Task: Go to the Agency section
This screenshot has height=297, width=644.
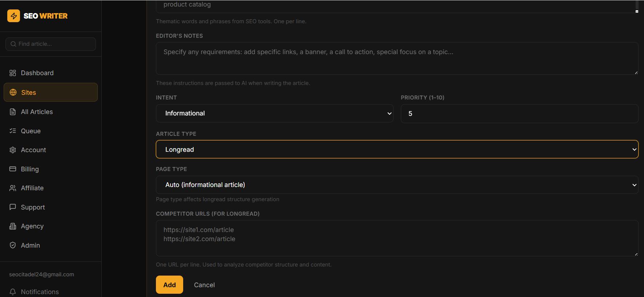Action: [51, 226]
